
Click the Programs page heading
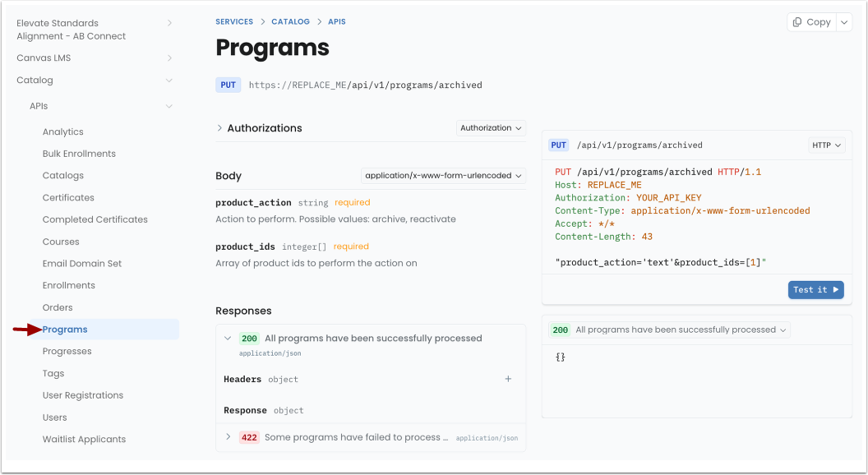click(x=272, y=48)
